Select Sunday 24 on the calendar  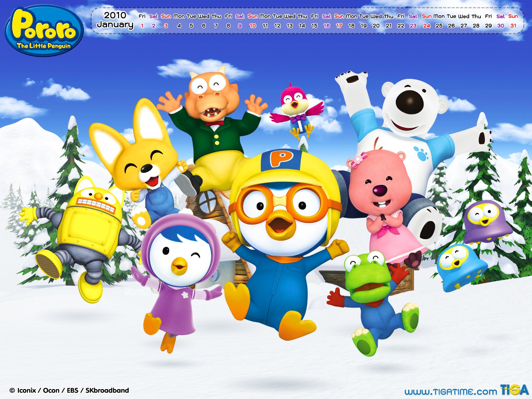427,26
